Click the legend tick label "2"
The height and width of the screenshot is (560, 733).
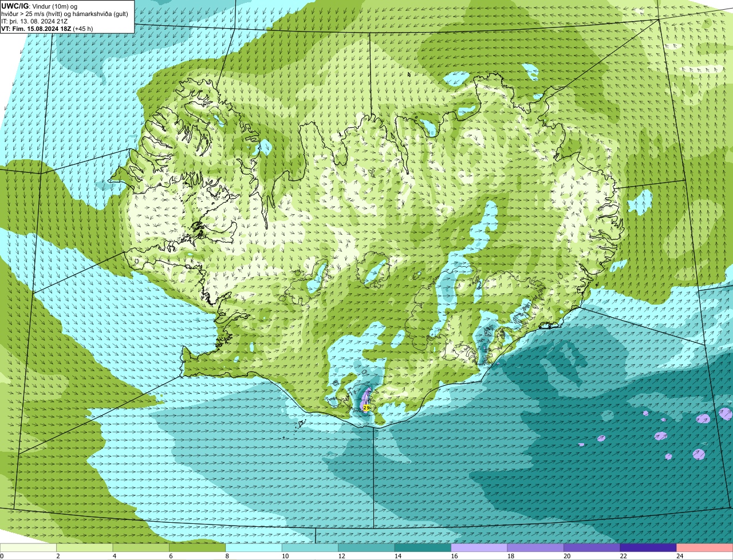[58, 556]
